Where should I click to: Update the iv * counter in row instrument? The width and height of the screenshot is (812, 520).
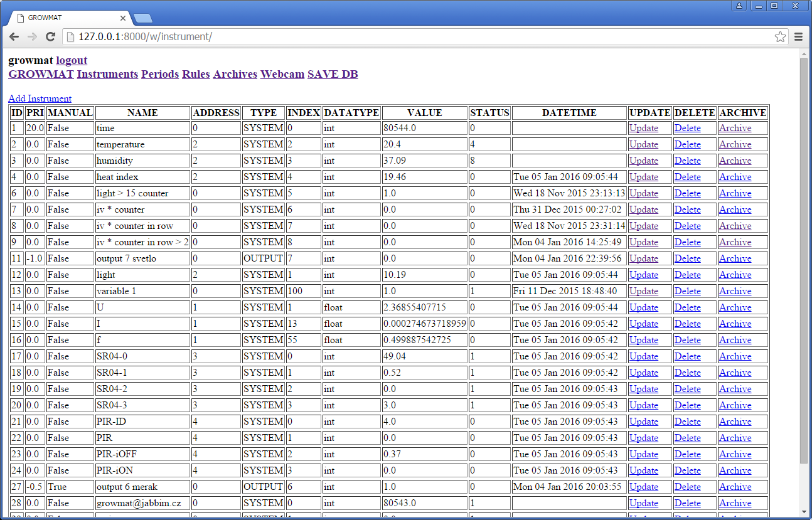pos(644,226)
